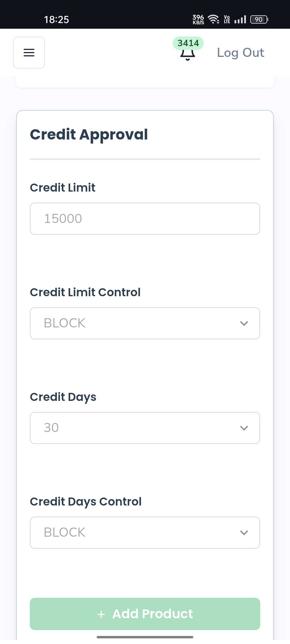Tap the Wi-Fi status icon
This screenshot has width=290, height=644.
213,19
